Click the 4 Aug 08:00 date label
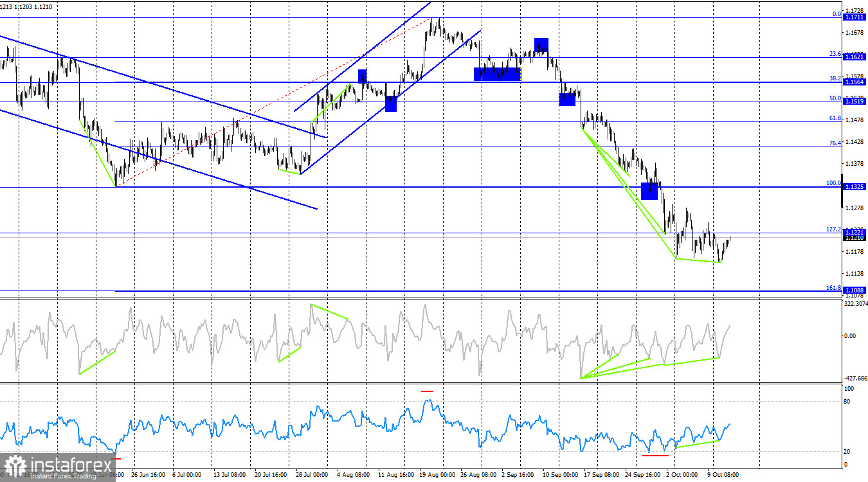This screenshot has width=868, height=482. [x=353, y=476]
